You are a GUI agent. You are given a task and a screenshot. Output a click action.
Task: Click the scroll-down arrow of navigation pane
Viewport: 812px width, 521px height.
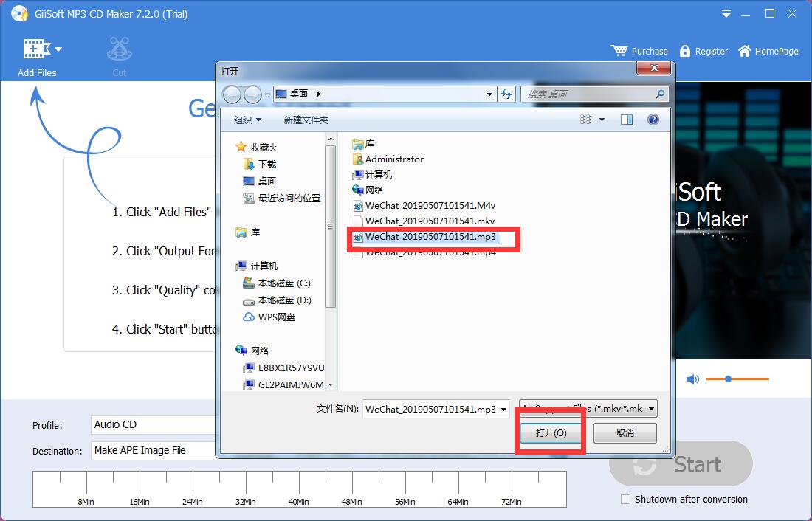tap(331, 385)
